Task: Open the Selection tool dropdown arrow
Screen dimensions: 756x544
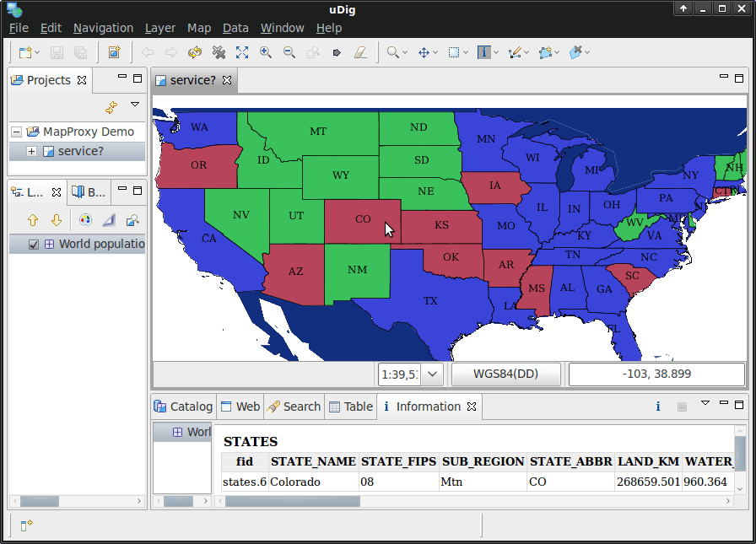Action: [x=465, y=52]
